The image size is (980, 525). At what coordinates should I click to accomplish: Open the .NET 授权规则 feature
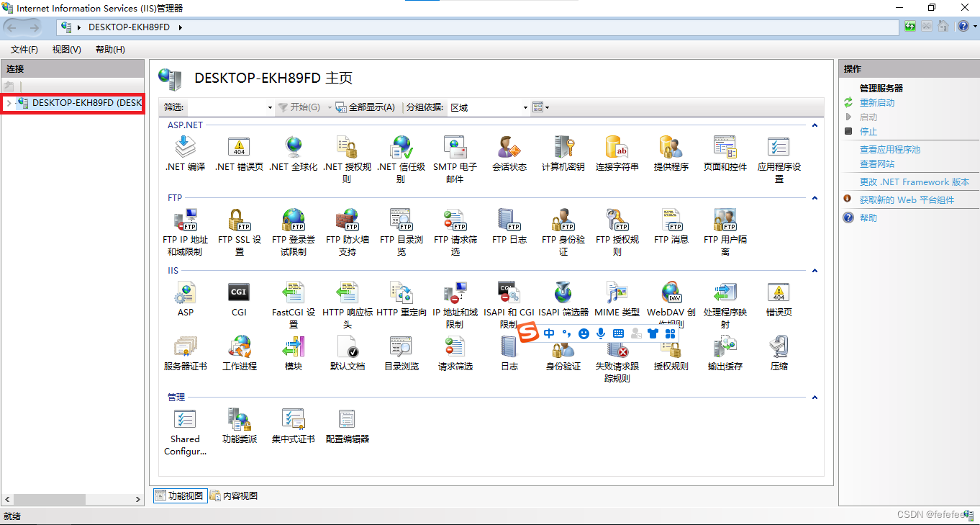click(x=347, y=159)
